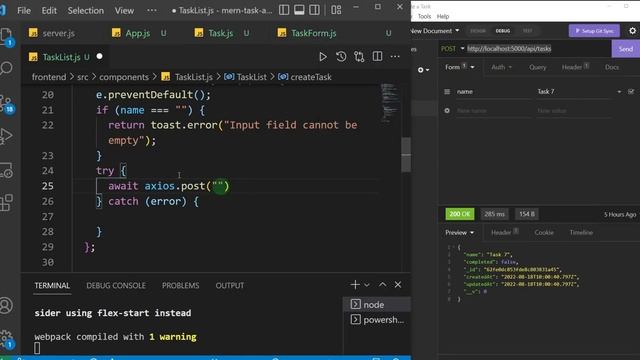The width and height of the screenshot is (640, 360).
Task: Open the terminal launch profile dropdown arrow
Action: 367,285
